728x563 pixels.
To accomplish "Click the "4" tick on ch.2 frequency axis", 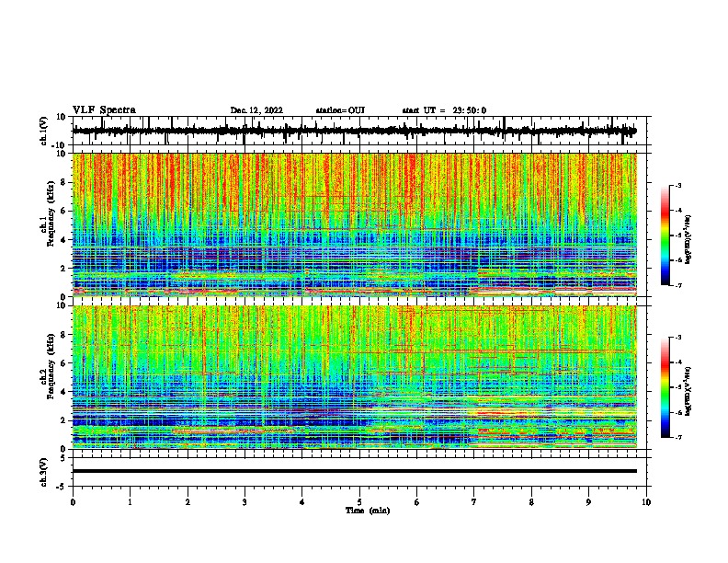I will coord(63,392).
